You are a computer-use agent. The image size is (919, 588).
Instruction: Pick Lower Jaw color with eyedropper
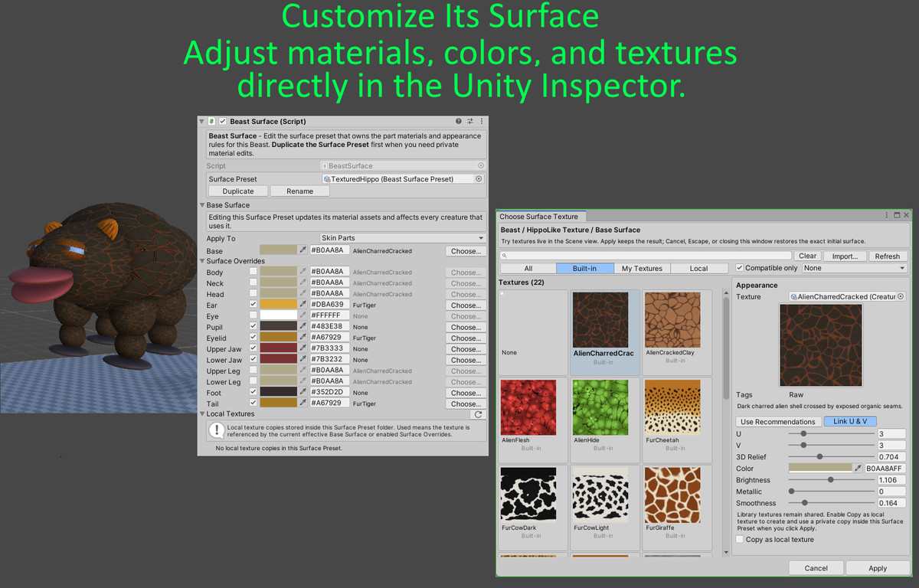(303, 360)
